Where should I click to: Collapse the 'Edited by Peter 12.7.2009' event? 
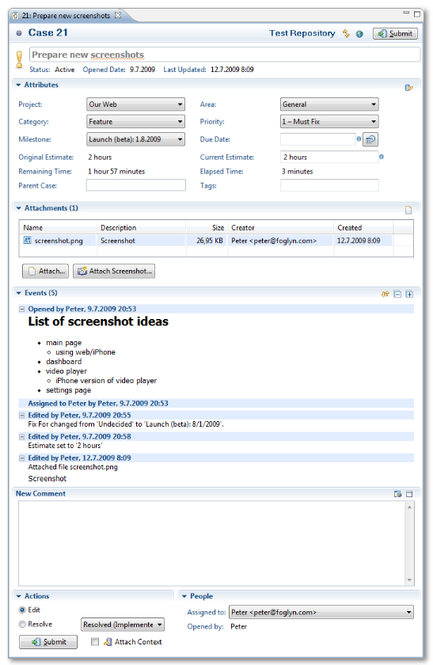tap(22, 458)
